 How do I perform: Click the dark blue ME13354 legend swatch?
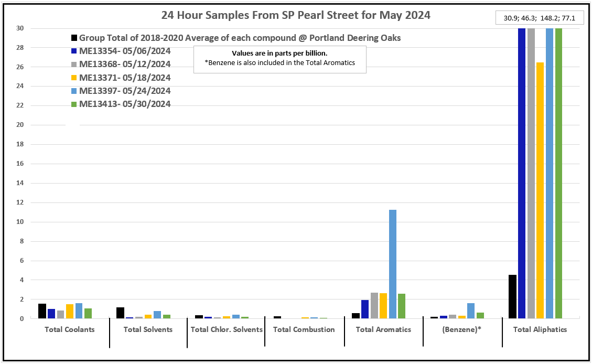point(74,51)
